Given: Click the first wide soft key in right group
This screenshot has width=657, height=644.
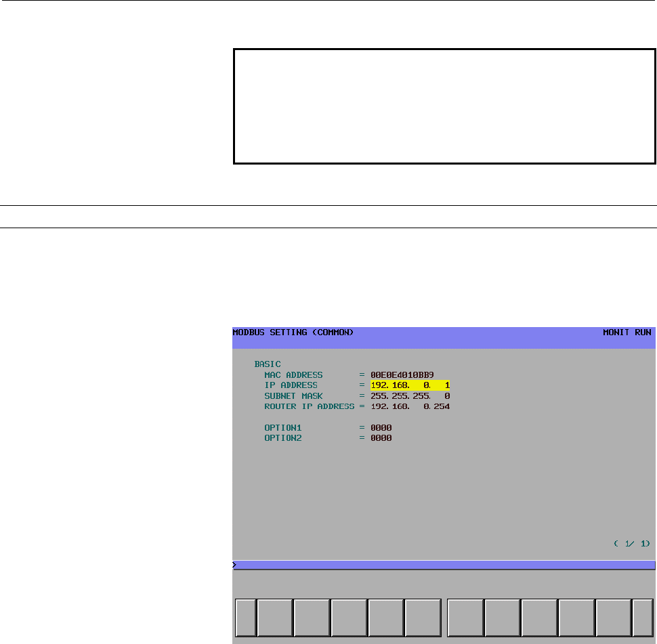Looking at the screenshot, I should (465, 618).
